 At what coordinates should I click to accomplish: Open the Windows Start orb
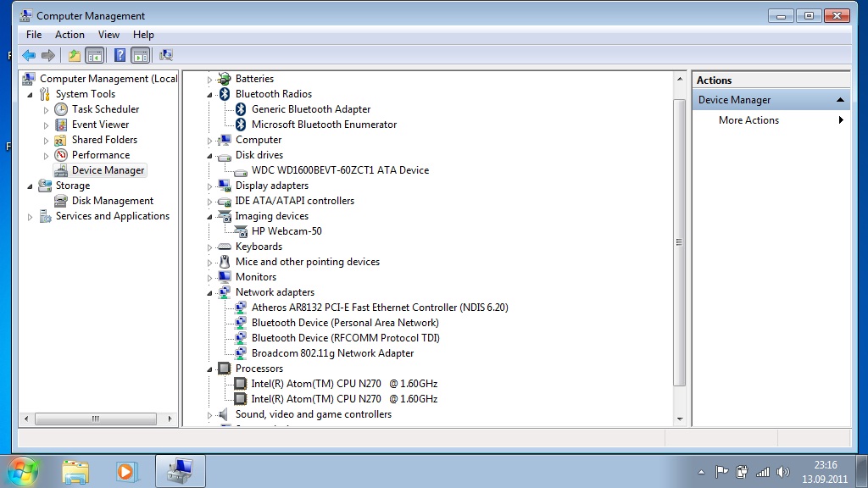[x=23, y=471]
